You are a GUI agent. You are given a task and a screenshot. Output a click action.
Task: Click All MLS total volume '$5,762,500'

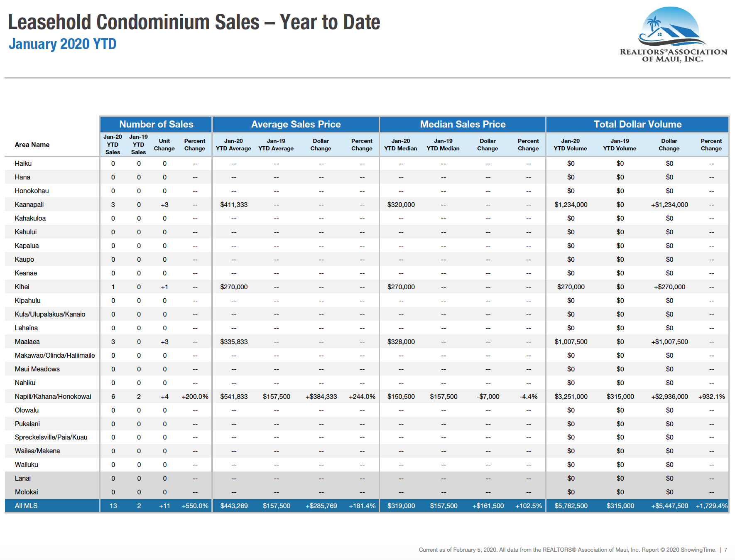click(x=571, y=506)
